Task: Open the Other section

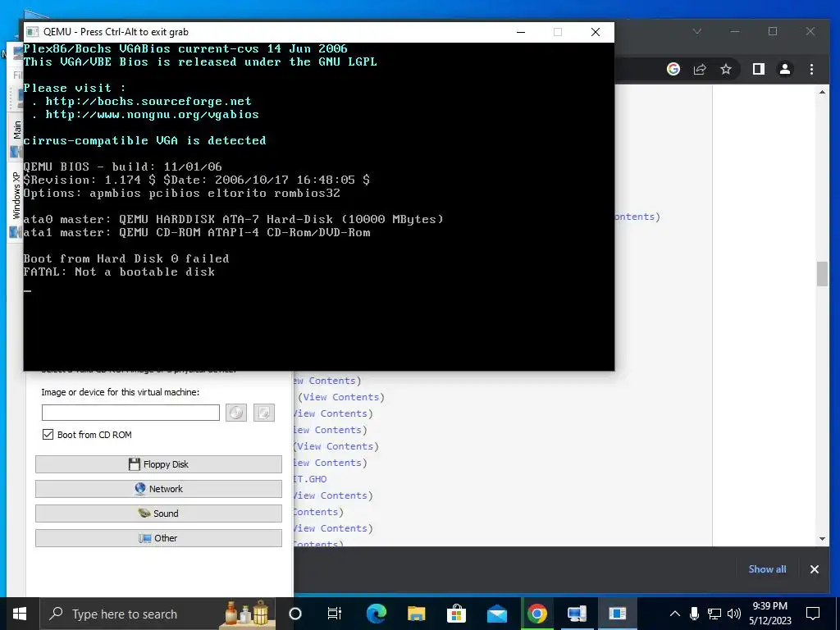Action: coord(158,538)
